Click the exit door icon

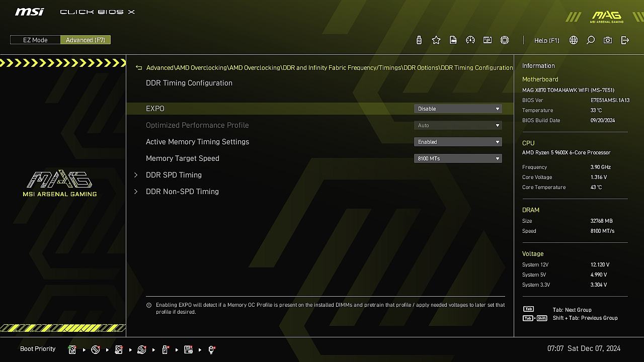click(x=625, y=40)
